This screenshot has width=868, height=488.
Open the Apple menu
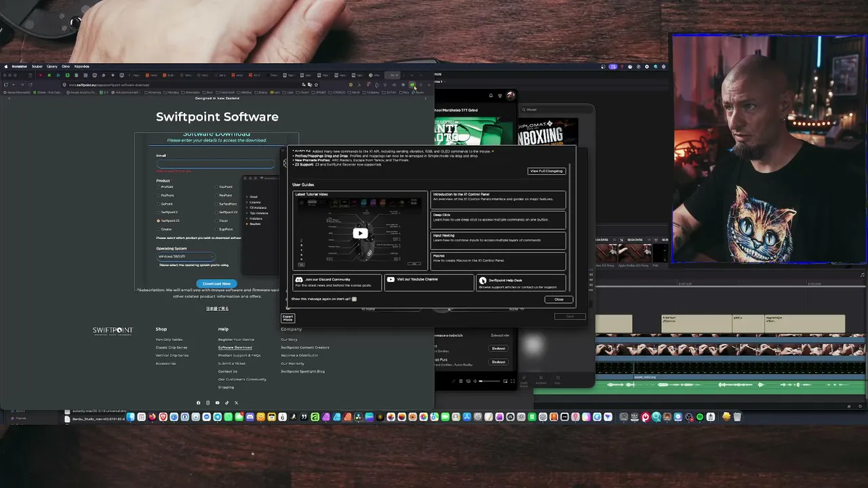point(6,66)
